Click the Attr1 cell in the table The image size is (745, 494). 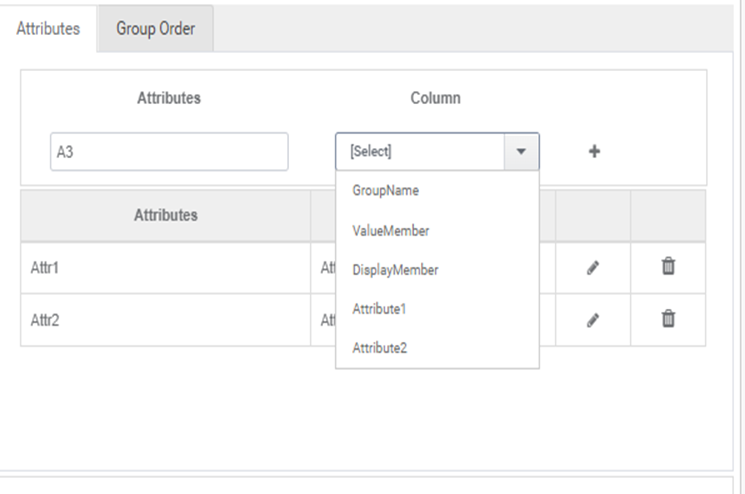pyautogui.click(x=165, y=268)
